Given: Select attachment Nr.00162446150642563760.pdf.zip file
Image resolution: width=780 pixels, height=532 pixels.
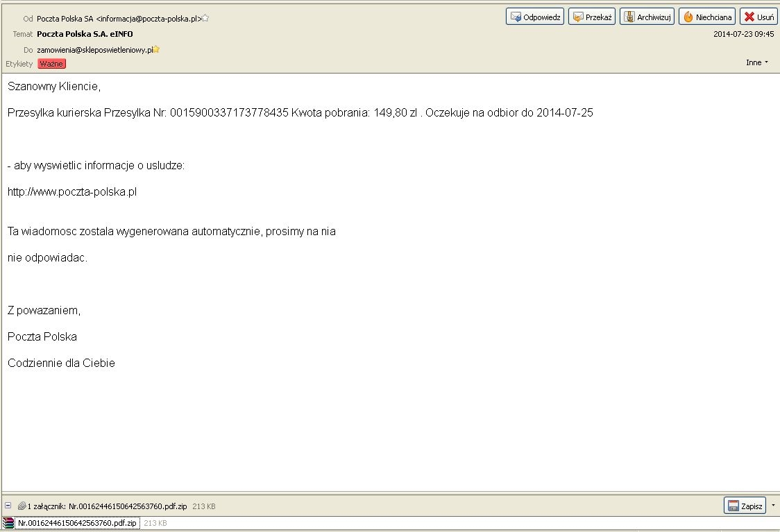Looking at the screenshot, I should coord(77,523).
